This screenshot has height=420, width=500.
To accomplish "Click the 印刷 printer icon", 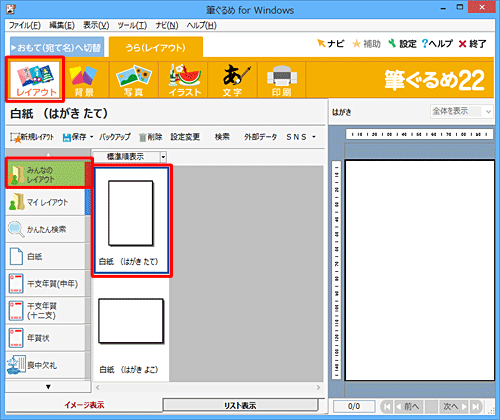I will point(282,80).
